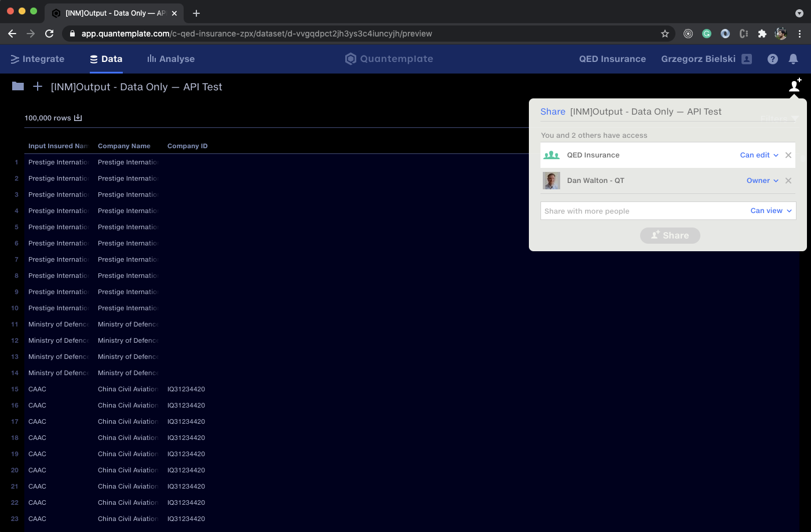Click the QED Insurance group icon
This screenshot has width=811, height=532.
tap(551, 155)
